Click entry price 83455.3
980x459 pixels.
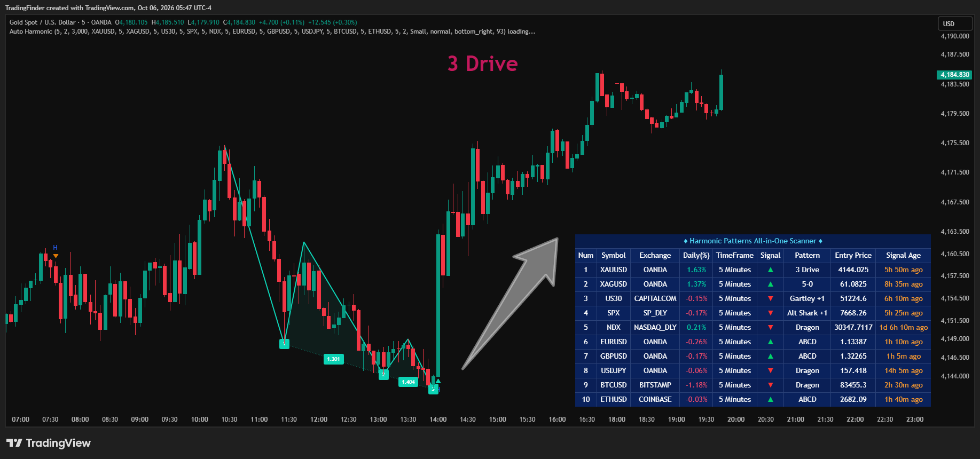point(853,385)
